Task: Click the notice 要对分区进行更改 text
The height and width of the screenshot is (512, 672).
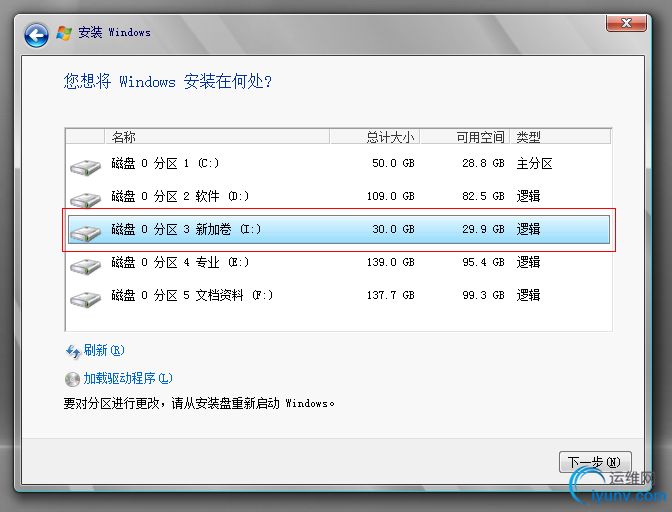Action: (x=198, y=403)
